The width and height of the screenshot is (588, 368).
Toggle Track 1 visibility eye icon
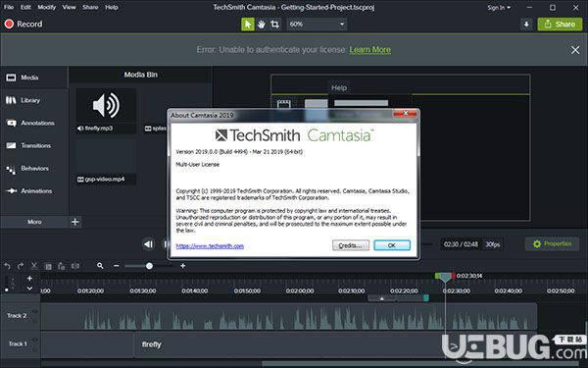pos(35,340)
